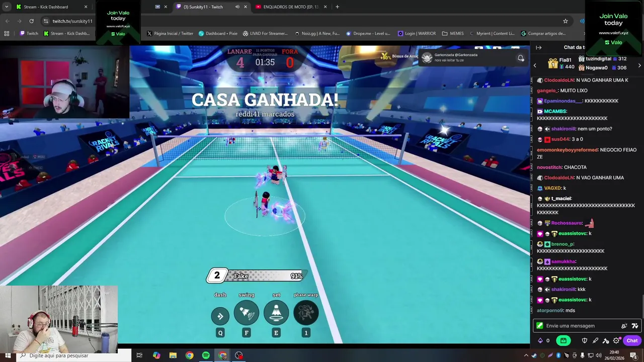Click the Q key hint under dash
The image size is (644, 362).
pyautogui.click(x=220, y=333)
